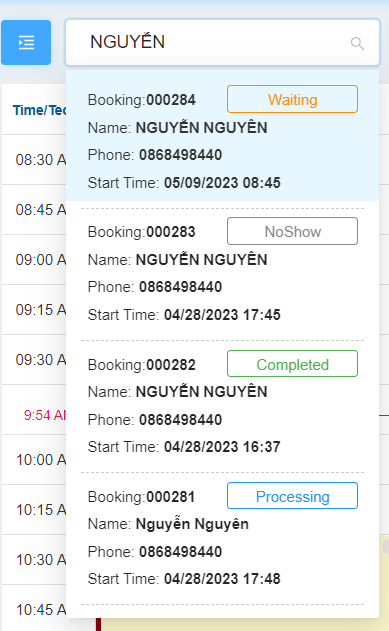This screenshot has height=631, width=389.
Task: Click the 10:15 time slot row
Action: tap(34, 509)
